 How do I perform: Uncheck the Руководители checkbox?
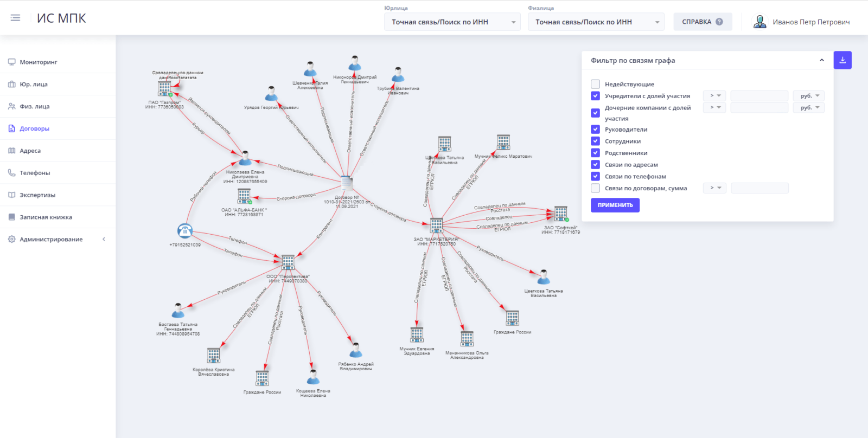tap(595, 130)
